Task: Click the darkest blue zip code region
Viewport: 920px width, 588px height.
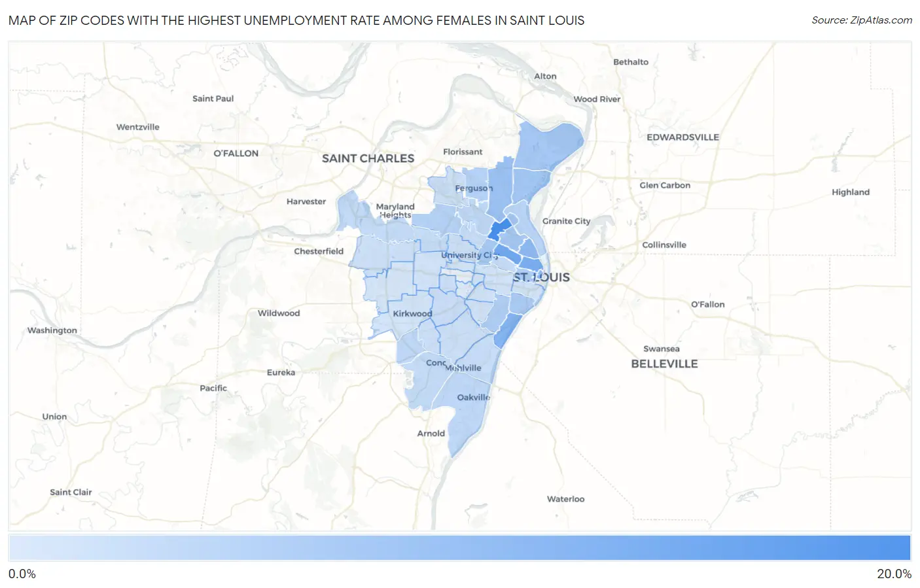Action: coord(499,230)
